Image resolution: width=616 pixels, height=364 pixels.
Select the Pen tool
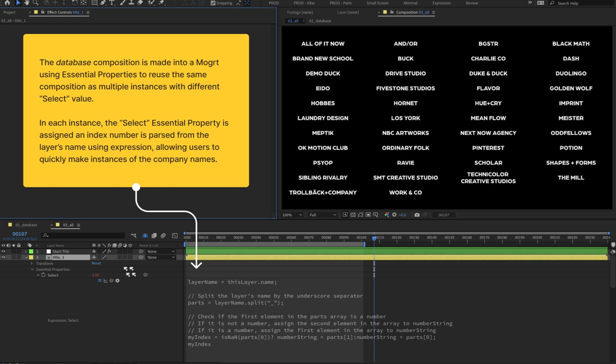(x=103, y=3)
